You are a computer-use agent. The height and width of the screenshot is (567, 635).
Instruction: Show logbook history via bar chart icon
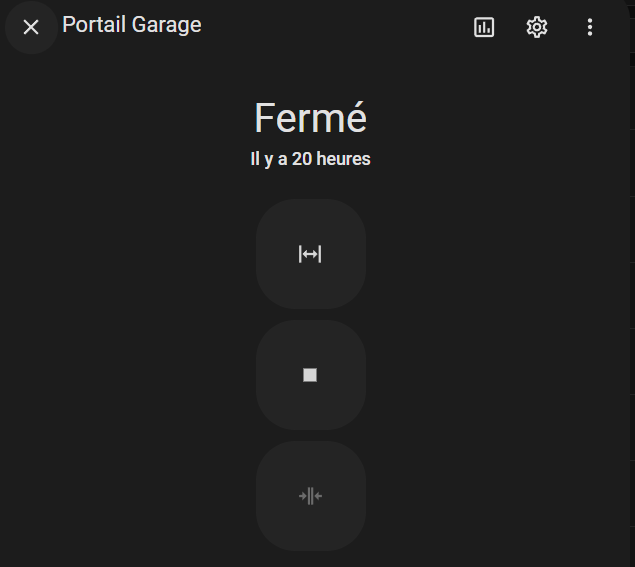tap(484, 27)
